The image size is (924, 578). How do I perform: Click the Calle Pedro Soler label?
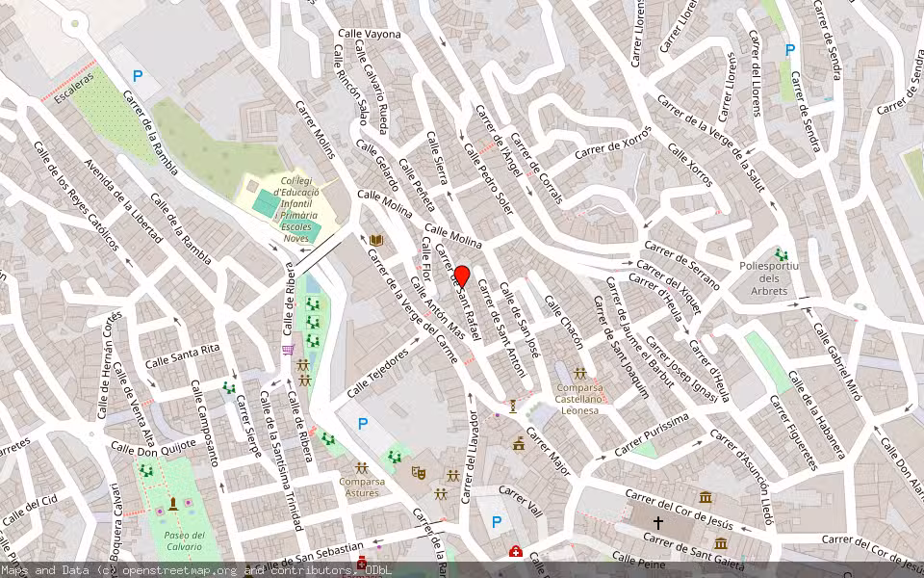(x=489, y=178)
